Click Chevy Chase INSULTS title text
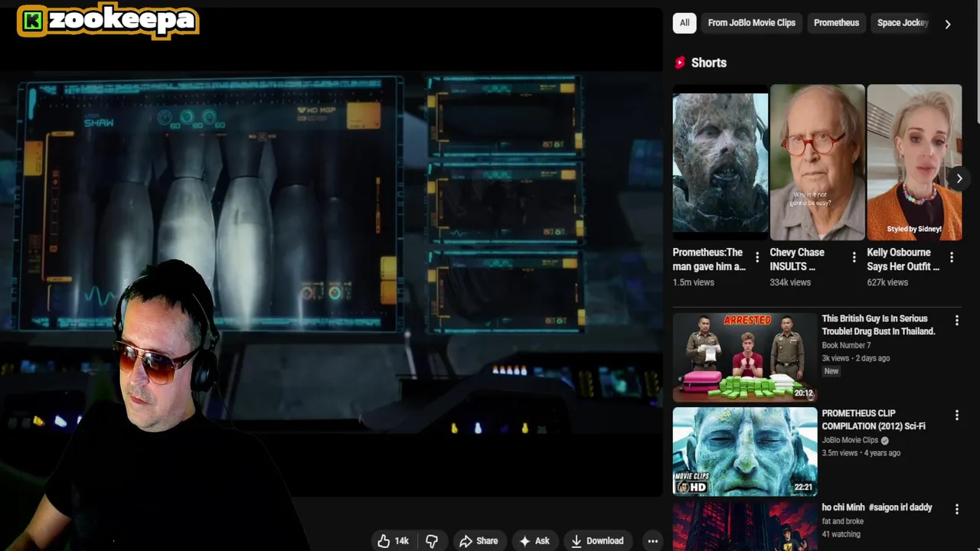 click(797, 259)
